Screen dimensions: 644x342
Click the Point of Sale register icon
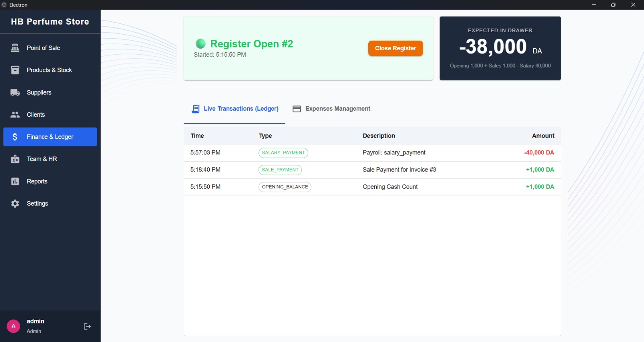15,48
